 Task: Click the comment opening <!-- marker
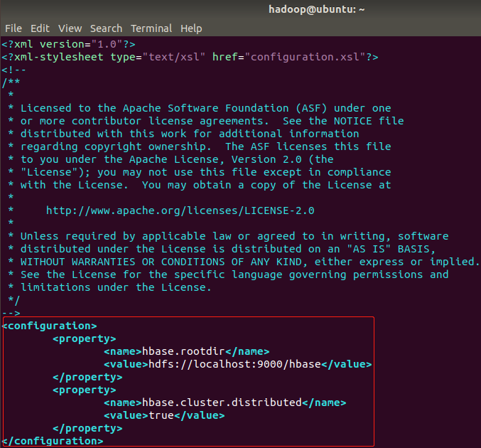[13, 70]
